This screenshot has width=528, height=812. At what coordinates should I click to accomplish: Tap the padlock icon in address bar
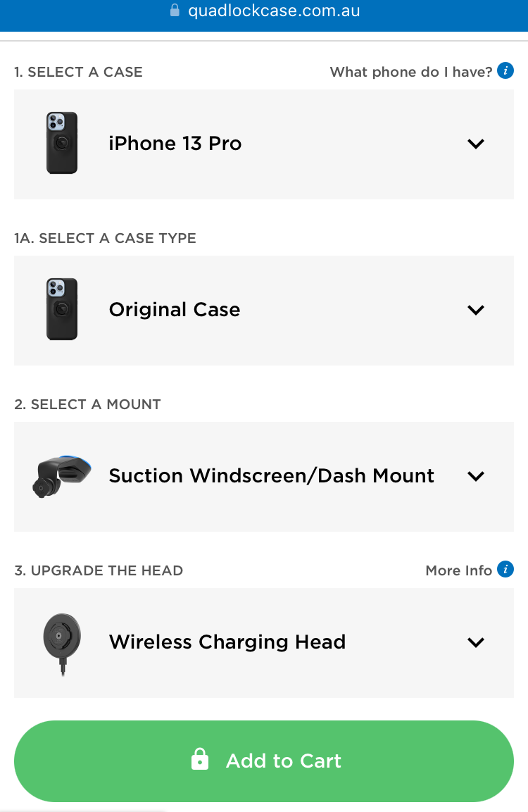(x=175, y=10)
